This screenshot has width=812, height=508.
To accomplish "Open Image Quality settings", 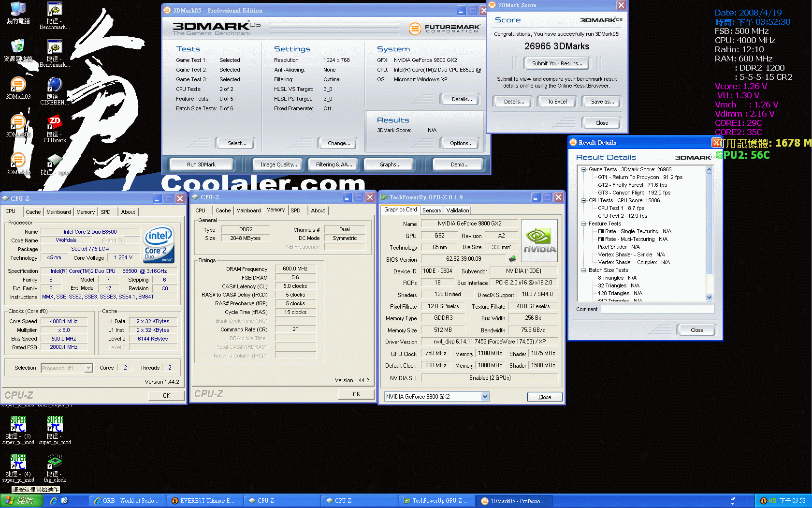I will coord(278,164).
